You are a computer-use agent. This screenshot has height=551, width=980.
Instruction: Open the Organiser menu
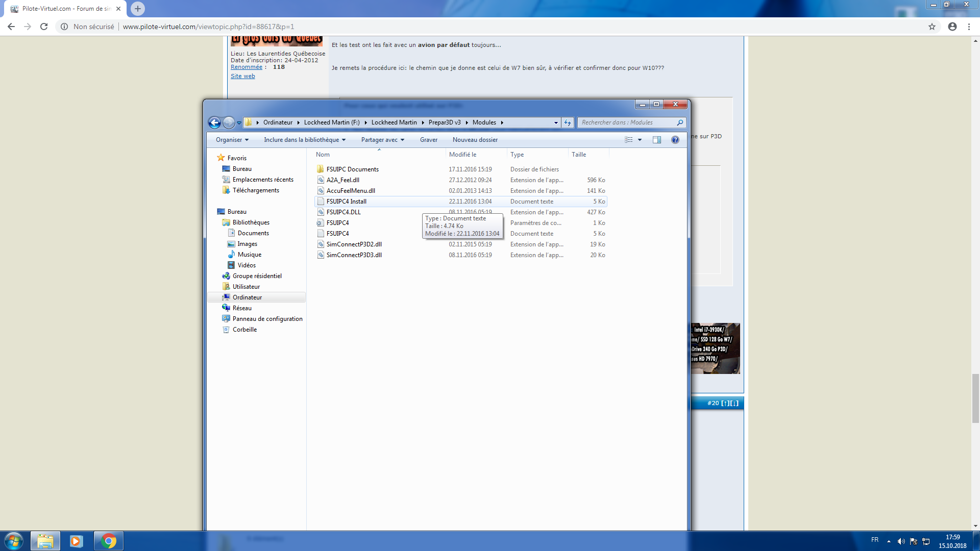pyautogui.click(x=232, y=140)
